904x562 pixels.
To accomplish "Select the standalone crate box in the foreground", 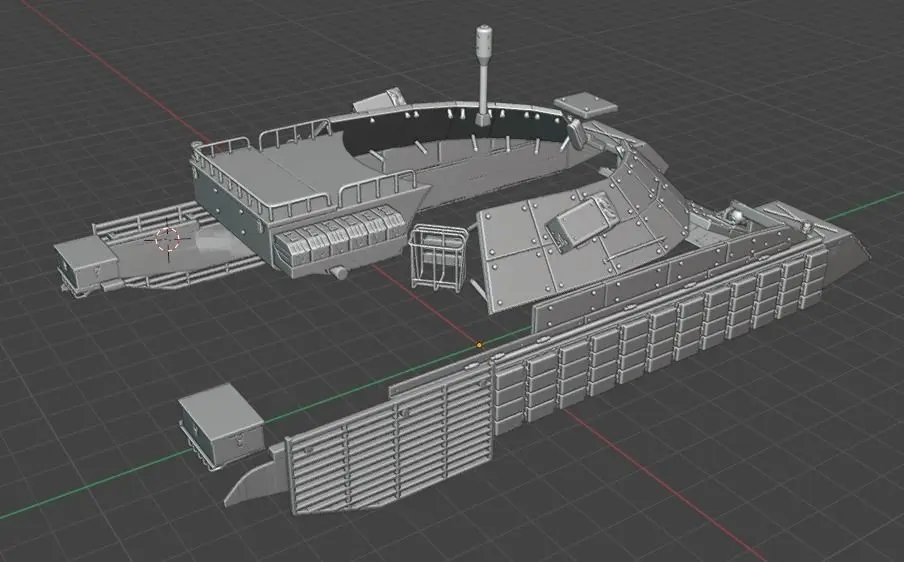I will [221, 425].
